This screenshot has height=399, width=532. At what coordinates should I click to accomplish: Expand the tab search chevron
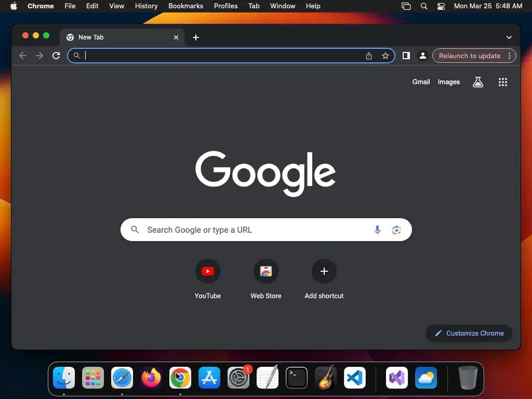(509, 37)
